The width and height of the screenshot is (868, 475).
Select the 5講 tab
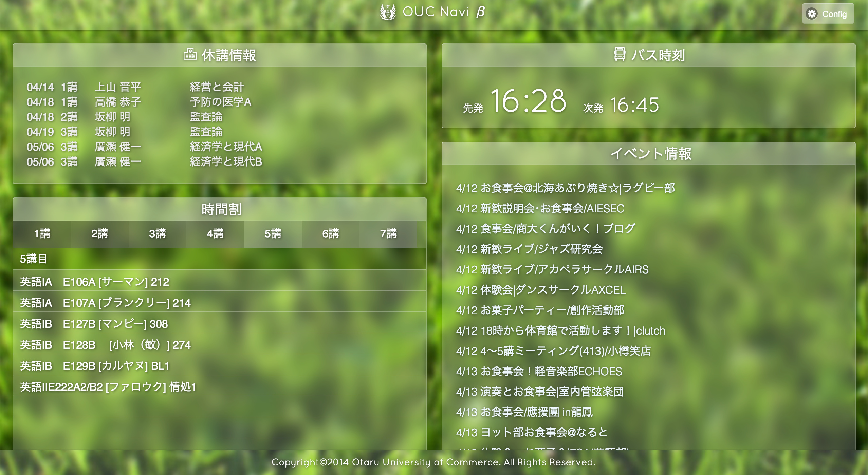[273, 234]
